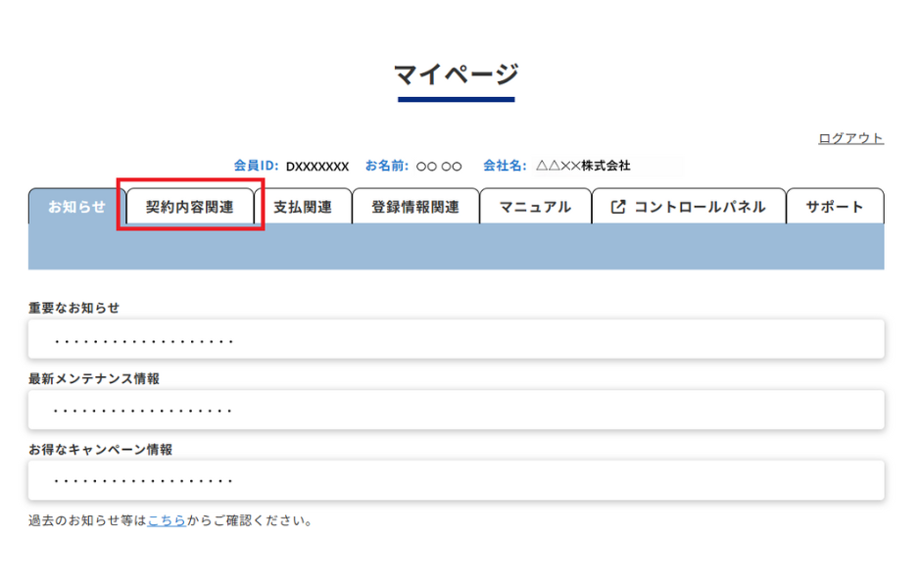Click the 最新メンテナンス情報 section heading
Image resolution: width=921 pixels, height=588 pixels.
(94, 378)
